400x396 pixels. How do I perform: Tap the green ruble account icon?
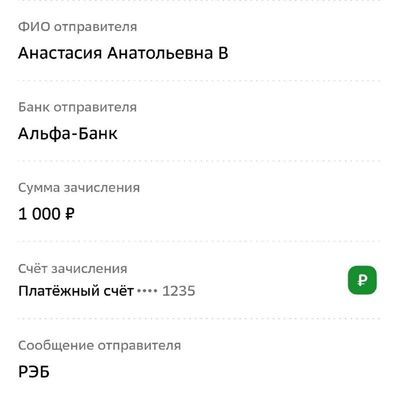(x=362, y=280)
